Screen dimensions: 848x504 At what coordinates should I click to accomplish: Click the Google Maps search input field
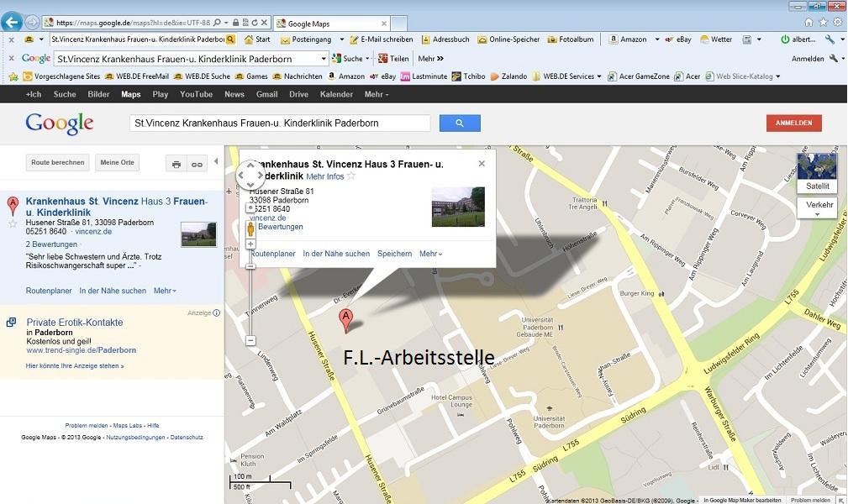[280, 123]
